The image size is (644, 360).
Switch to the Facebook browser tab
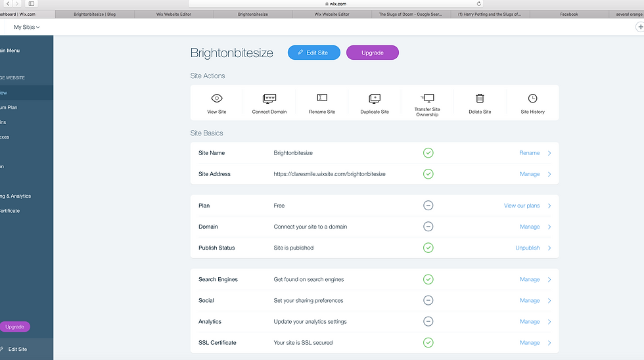tap(569, 14)
